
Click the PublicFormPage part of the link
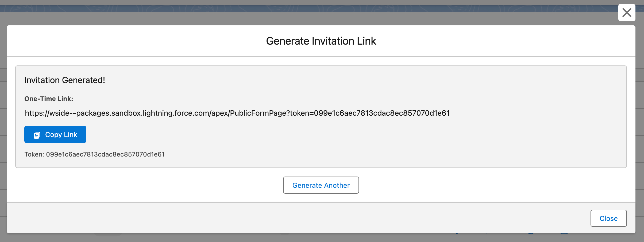258,113
